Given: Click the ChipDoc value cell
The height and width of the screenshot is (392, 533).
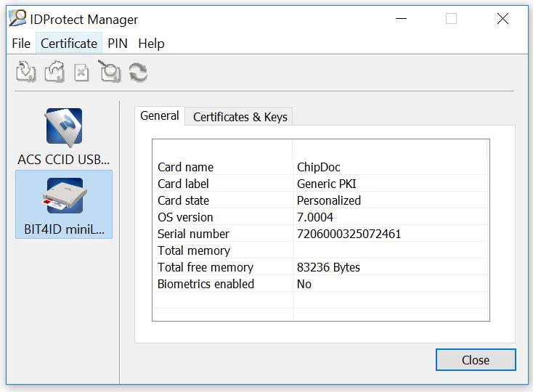Looking at the screenshot, I should pos(319,167).
